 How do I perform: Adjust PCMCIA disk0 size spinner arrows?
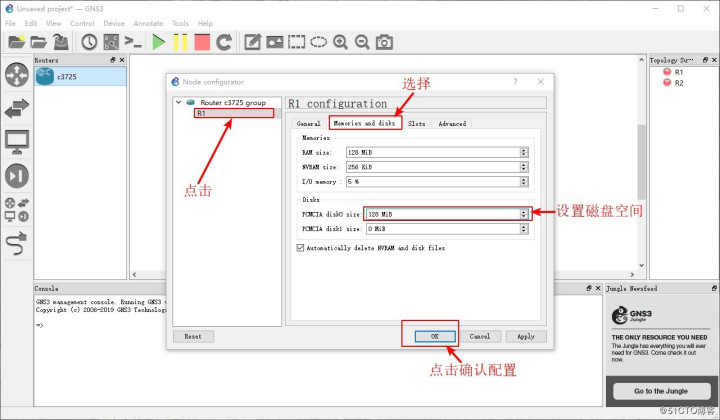(524, 214)
